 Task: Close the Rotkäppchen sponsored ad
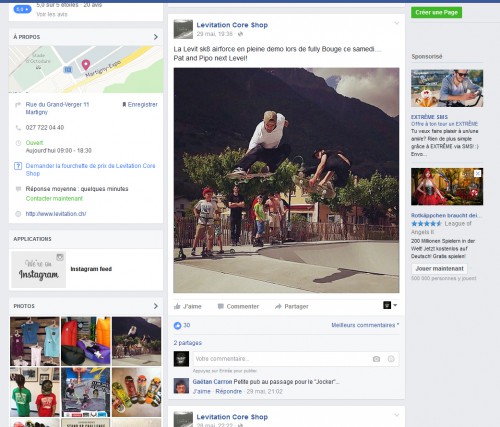point(477,173)
